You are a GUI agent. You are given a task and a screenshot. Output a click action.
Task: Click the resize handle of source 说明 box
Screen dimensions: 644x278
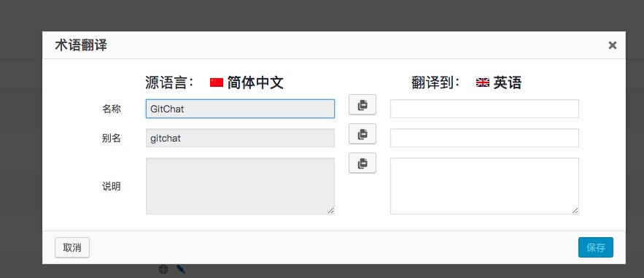[331, 211]
